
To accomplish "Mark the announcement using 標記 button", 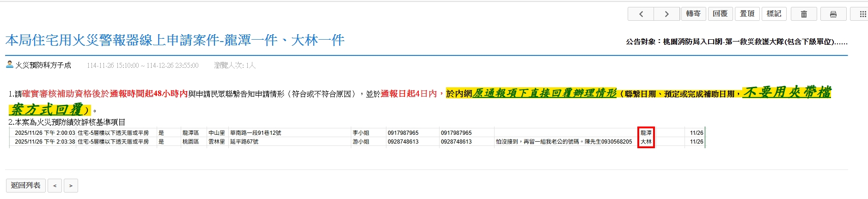I will point(774,14).
